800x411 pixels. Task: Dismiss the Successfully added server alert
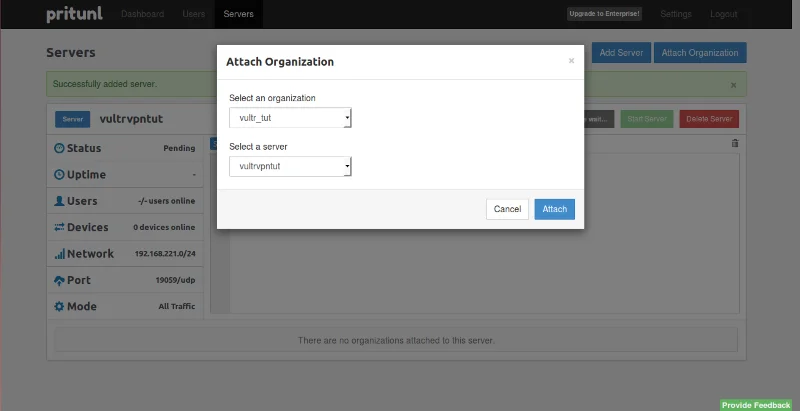point(733,85)
